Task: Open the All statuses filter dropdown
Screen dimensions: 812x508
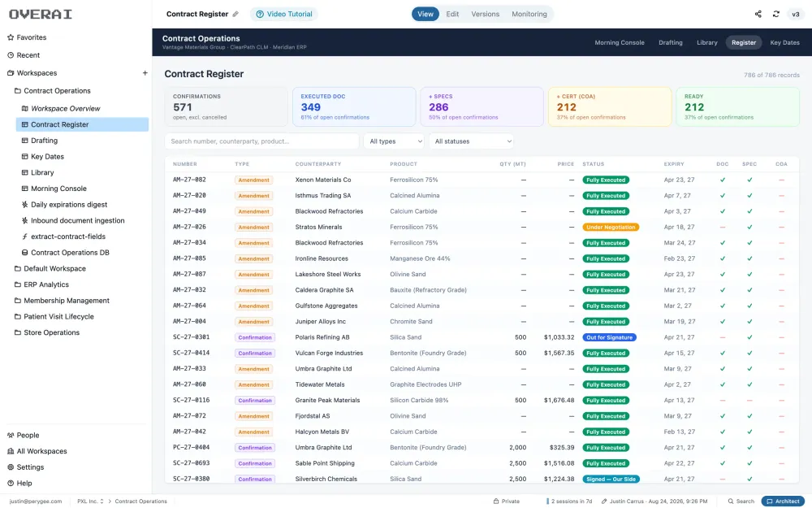Action: [472, 141]
